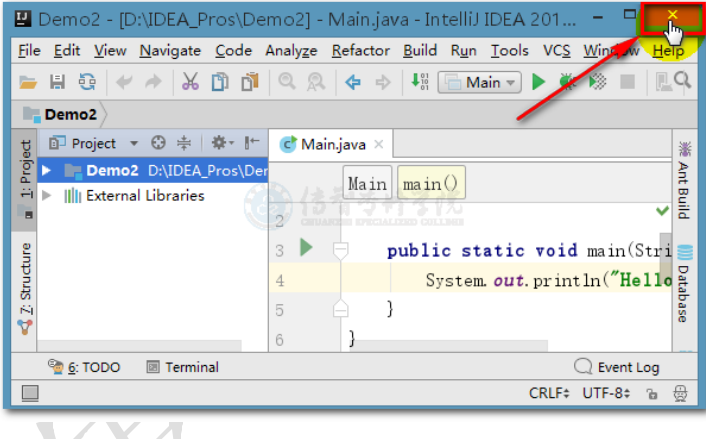Click the Redo arrow icon

tap(154, 82)
